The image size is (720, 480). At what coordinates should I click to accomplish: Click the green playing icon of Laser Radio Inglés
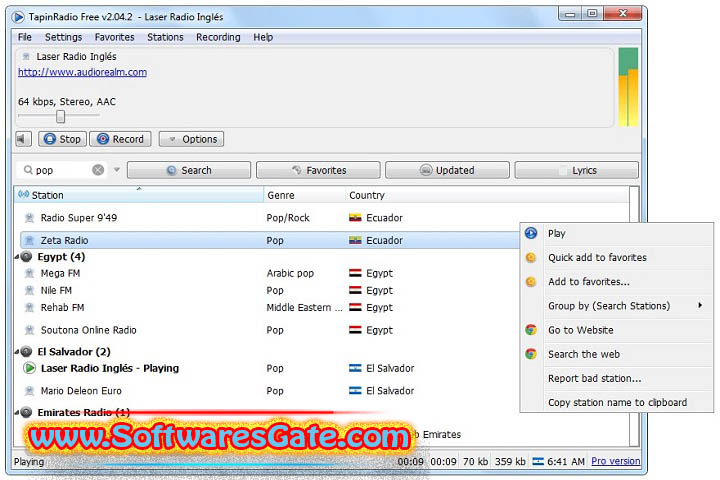pyautogui.click(x=29, y=368)
